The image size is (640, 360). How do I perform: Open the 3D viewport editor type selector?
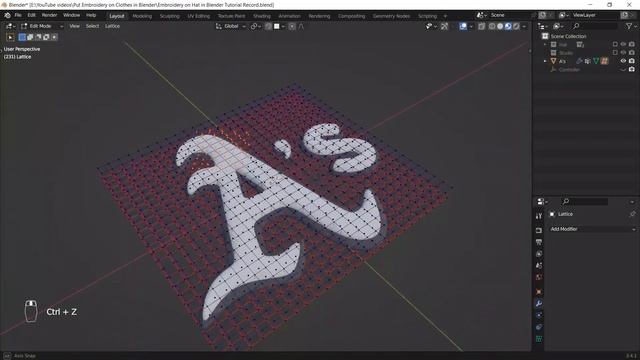point(11,26)
